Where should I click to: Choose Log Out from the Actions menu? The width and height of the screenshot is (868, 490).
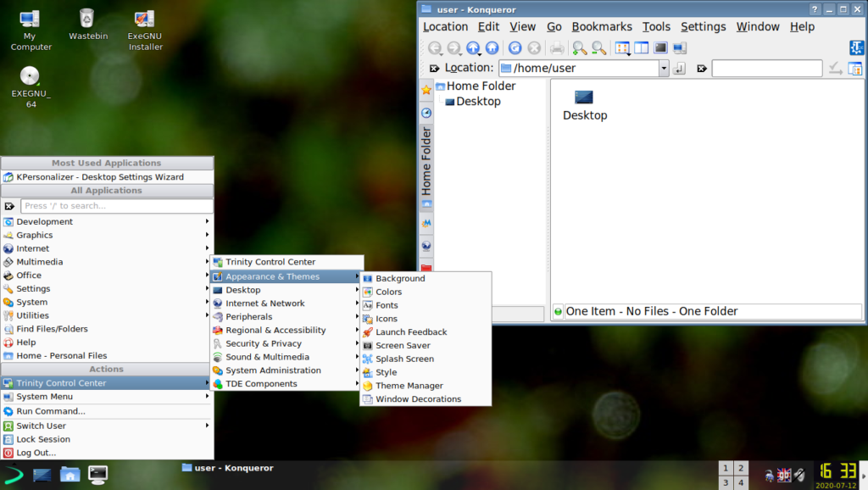coord(36,453)
